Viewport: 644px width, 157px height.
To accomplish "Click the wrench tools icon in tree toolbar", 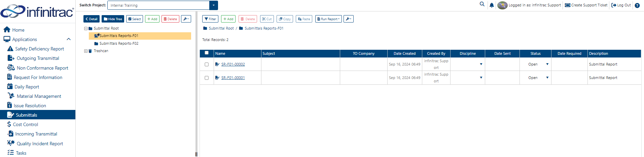I will click(x=186, y=19).
